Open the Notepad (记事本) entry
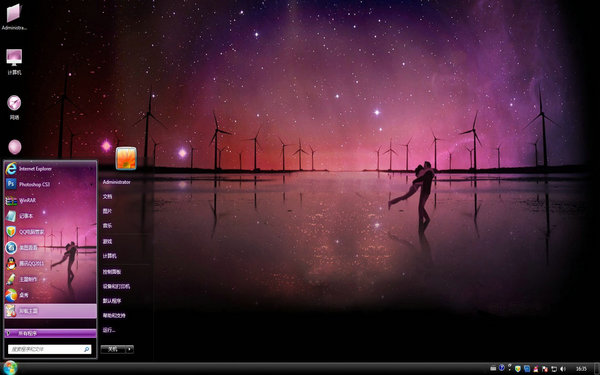The width and height of the screenshot is (600, 375). coord(50,216)
